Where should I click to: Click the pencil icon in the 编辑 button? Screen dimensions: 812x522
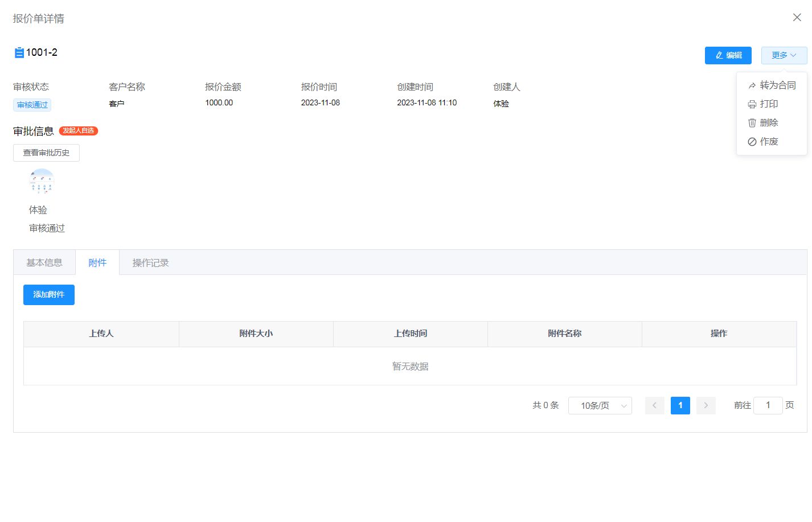tap(719, 56)
